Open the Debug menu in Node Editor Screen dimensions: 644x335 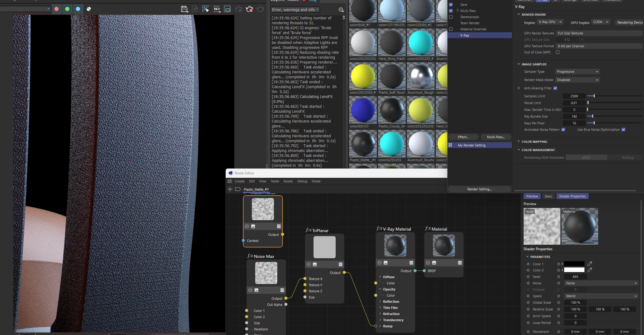pyautogui.click(x=302, y=181)
